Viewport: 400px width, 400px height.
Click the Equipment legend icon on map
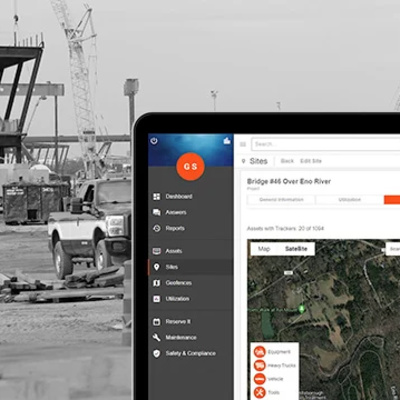click(259, 352)
